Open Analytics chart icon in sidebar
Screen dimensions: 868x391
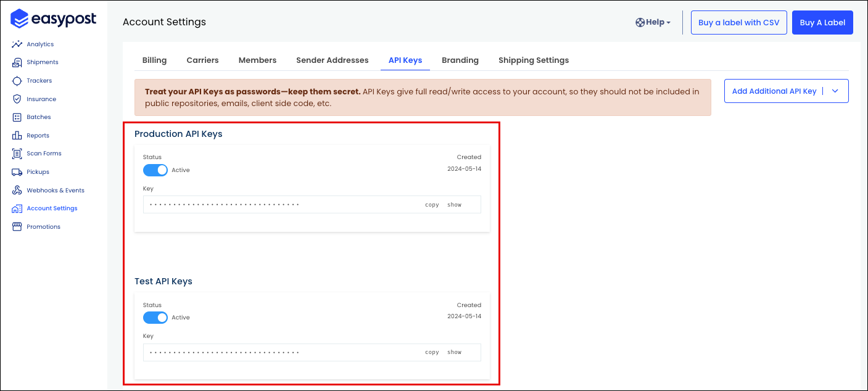click(17, 44)
